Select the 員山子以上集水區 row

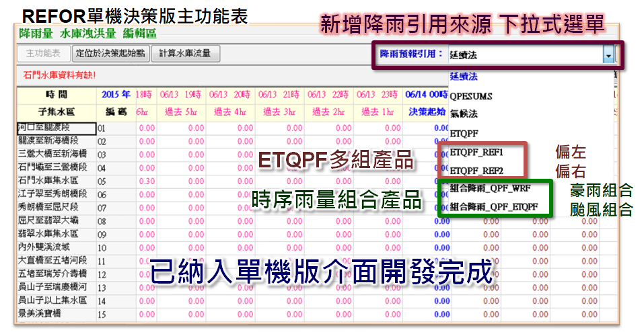point(57,301)
